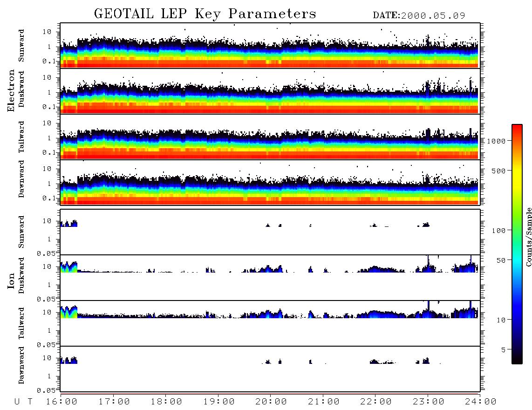Click the 23:00 time tick label
This screenshot has height=410, width=532.
429,402
